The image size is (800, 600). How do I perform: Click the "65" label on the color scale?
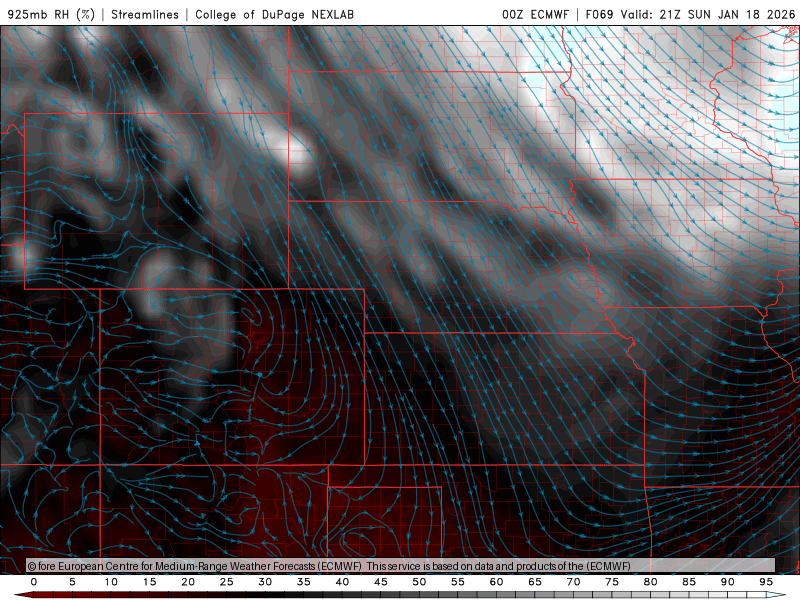[535, 582]
